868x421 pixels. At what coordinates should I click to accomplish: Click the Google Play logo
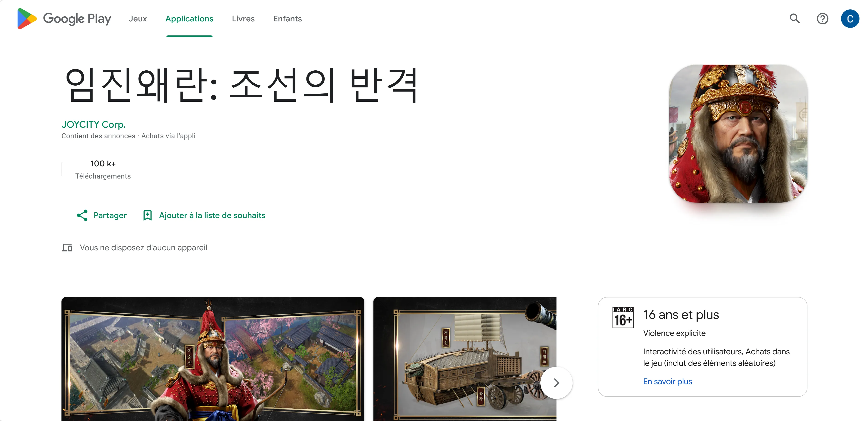tap(64, 19)
